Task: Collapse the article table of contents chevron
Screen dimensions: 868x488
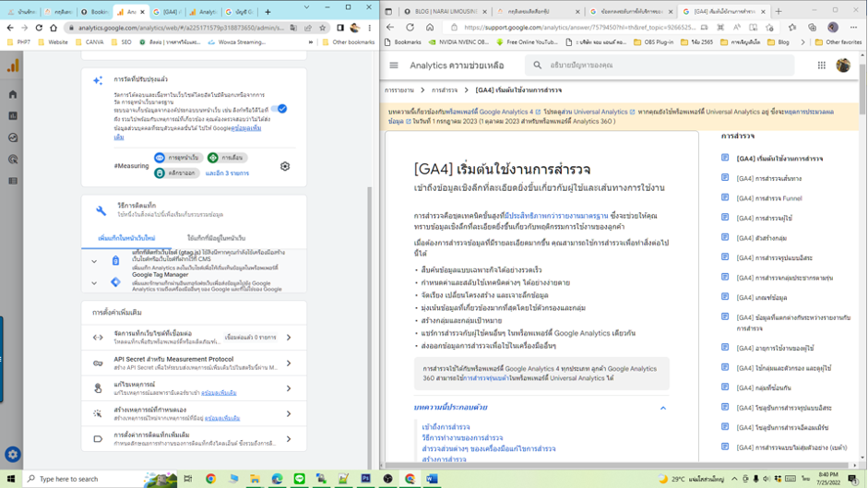Action: pyautogui.click(x=662, y=408)
